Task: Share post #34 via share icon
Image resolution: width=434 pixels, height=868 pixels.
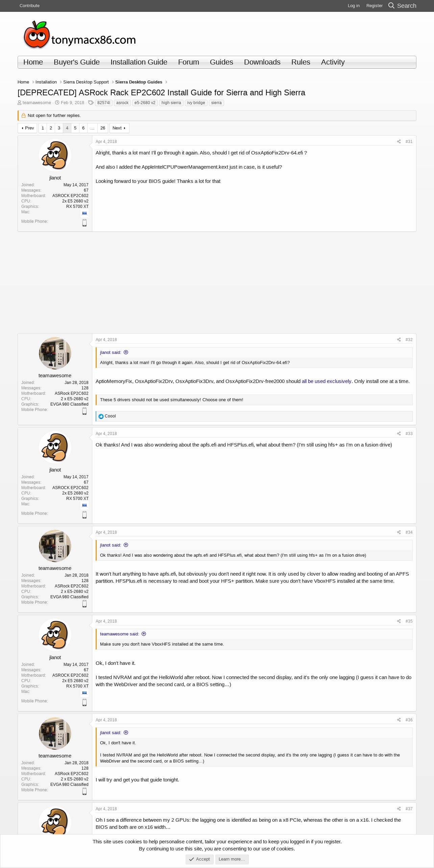Action: [399, 532]
